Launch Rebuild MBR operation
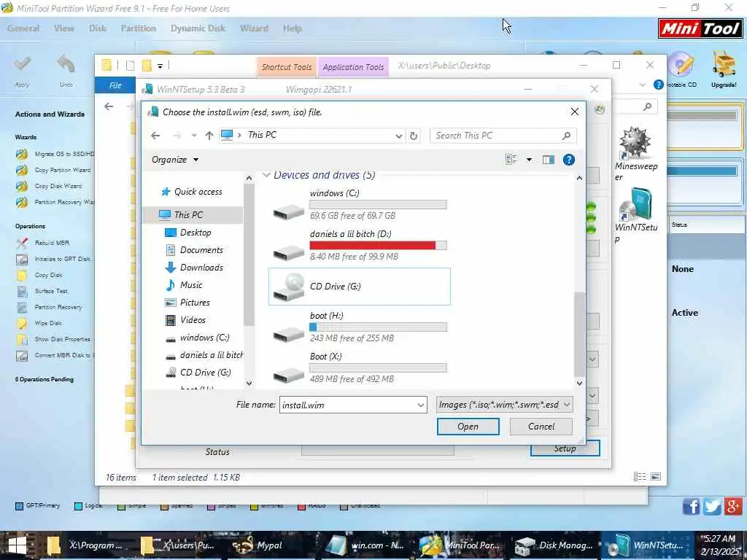 click(44, 243)
